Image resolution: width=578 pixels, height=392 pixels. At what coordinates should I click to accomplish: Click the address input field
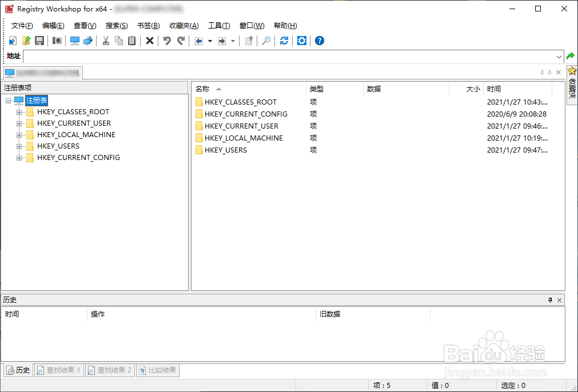pyautogui.click(x=289, y=57)
